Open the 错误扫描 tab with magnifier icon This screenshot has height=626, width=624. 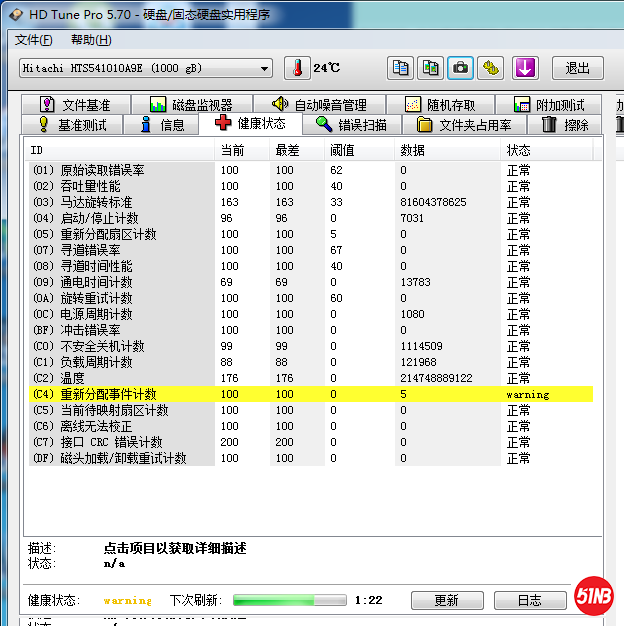click(x=351, y=125)
